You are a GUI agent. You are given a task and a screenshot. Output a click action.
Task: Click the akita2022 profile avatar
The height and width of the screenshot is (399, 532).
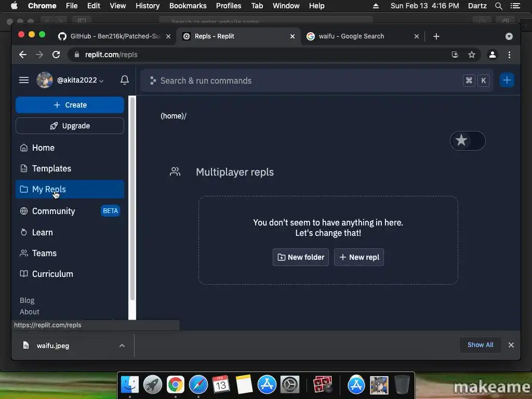45,80
